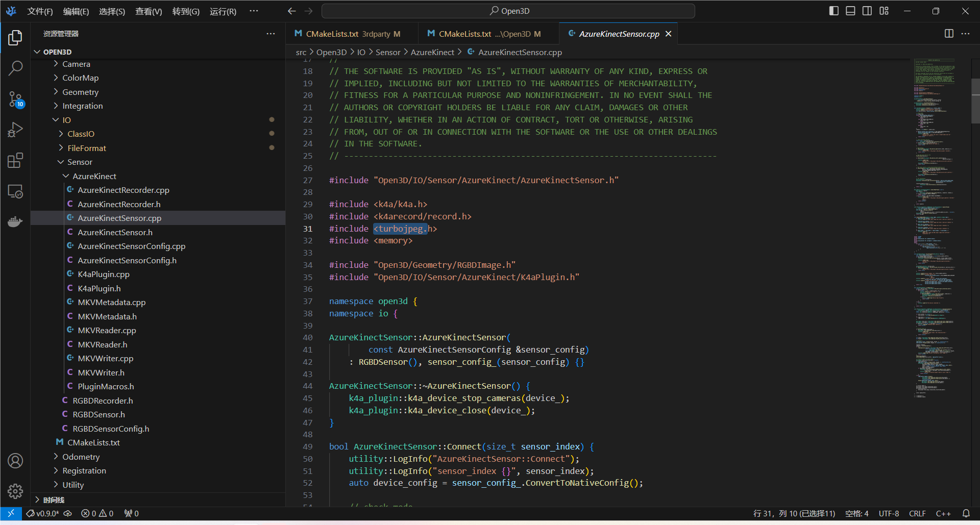Open Source Control view with 10 changes

pos(15,99)
